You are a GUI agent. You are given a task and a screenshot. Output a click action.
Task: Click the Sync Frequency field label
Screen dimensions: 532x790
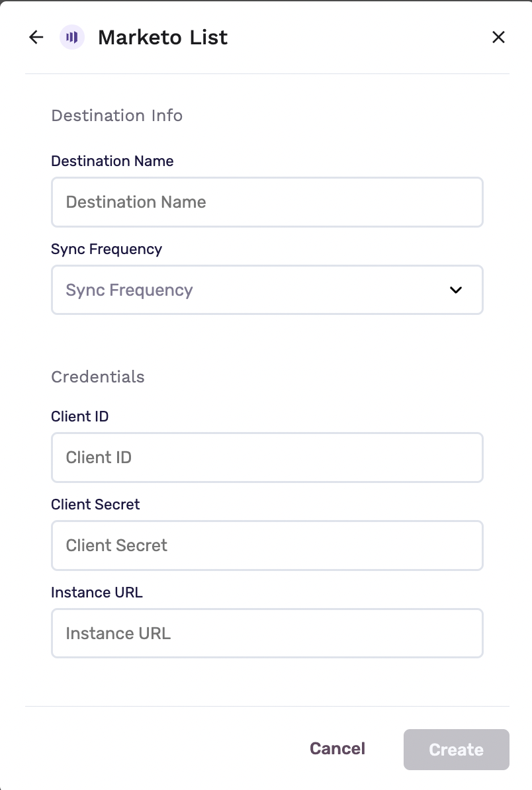click(x=107, y=249)
